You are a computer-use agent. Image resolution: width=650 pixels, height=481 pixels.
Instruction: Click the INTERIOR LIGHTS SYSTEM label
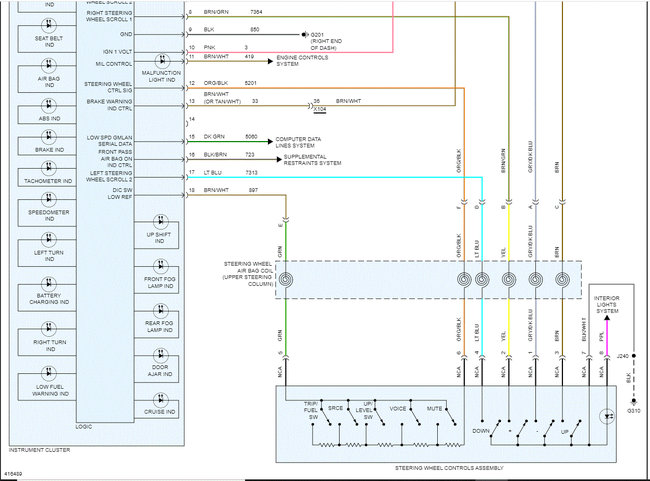click(606, 304)
